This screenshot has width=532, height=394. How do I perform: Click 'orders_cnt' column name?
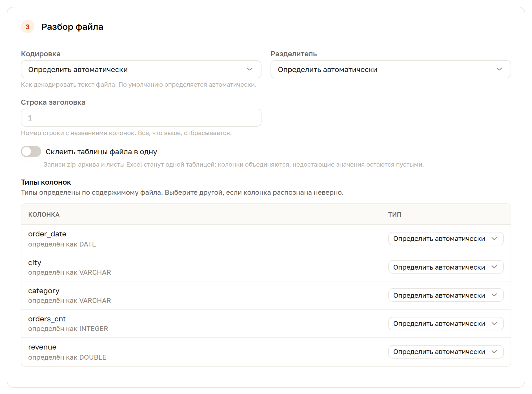point(47,319)
